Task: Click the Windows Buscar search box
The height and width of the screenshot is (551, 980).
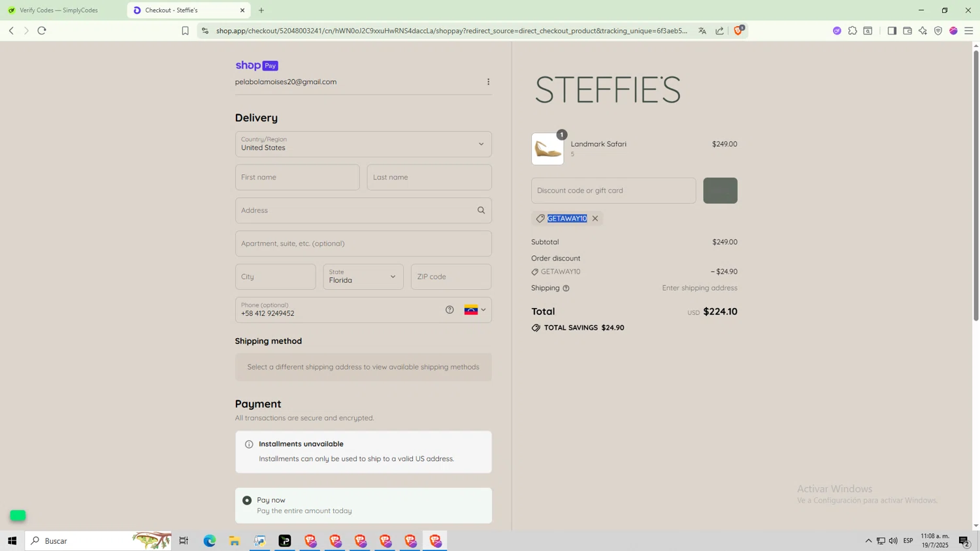Action: click(98, 541)
